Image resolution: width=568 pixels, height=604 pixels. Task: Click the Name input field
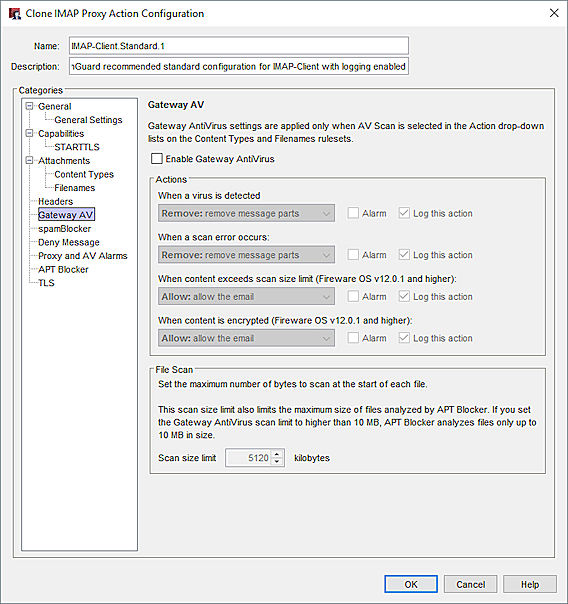pos(239,46)
